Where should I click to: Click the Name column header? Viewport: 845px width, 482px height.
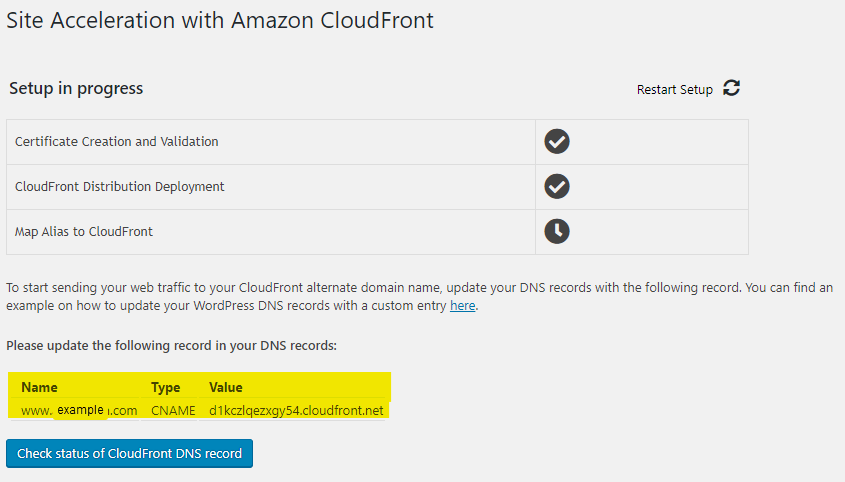tap(39, 387)
